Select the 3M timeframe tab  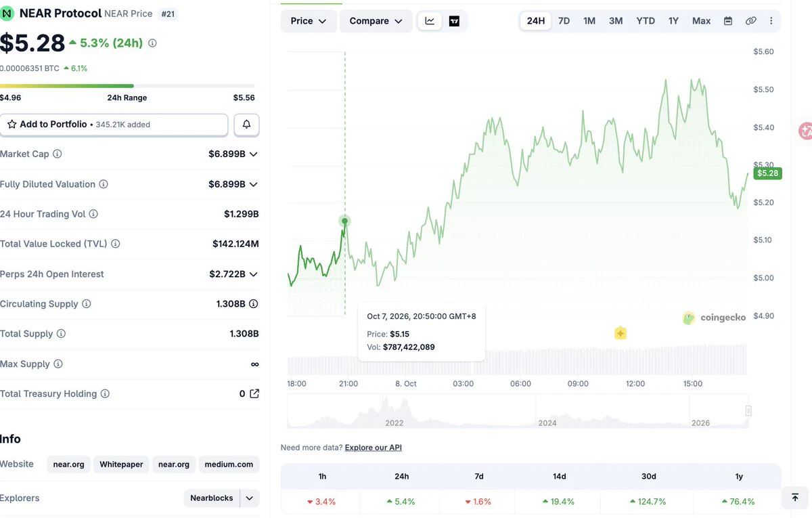[x=616, y=21]
